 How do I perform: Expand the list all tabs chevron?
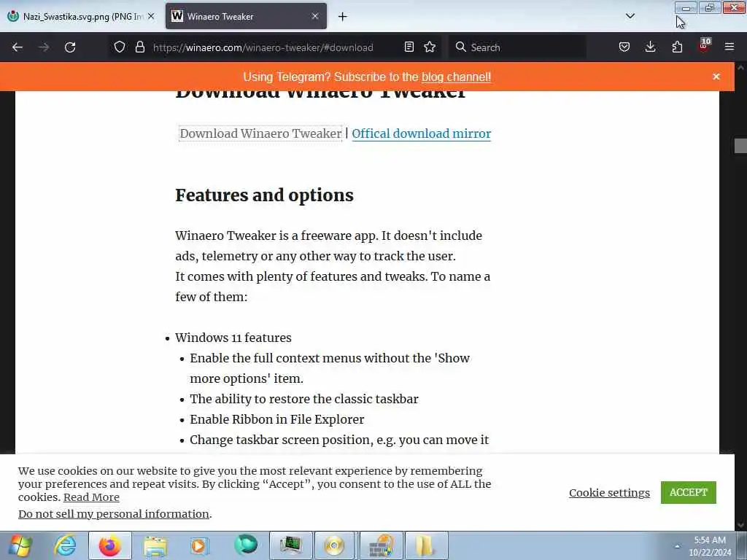(x=630, y=16)
